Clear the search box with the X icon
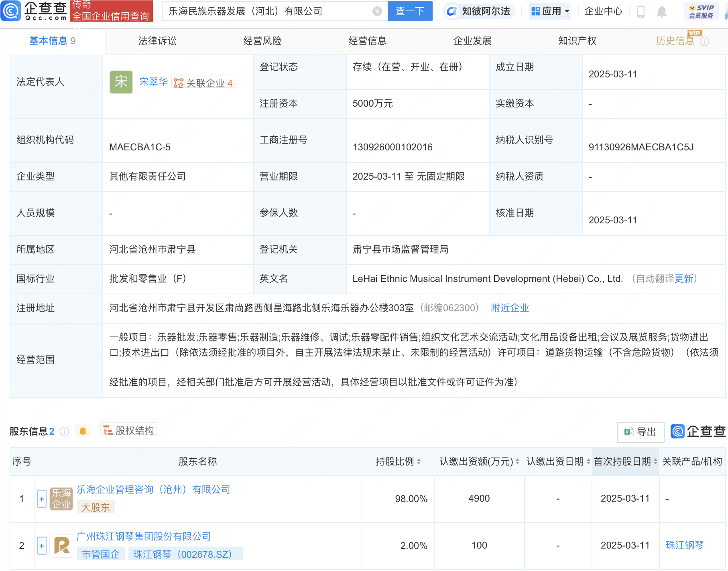The width and height of the screenshot is (728, 571). [x=377, y=11]
